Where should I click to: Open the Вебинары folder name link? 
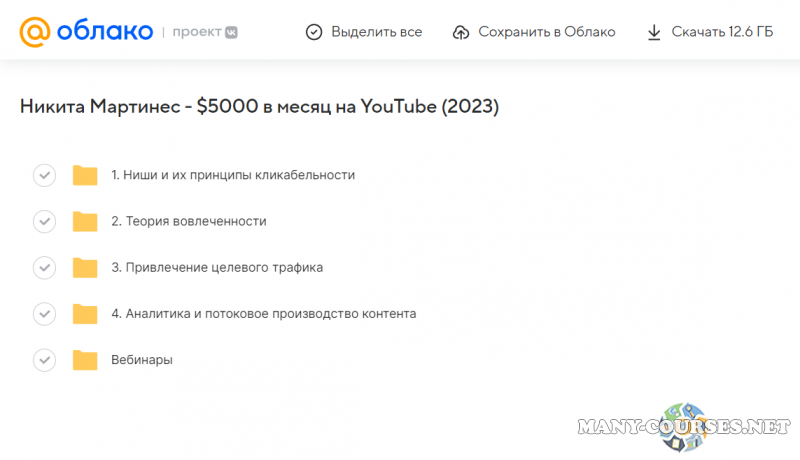pos(142,360)
